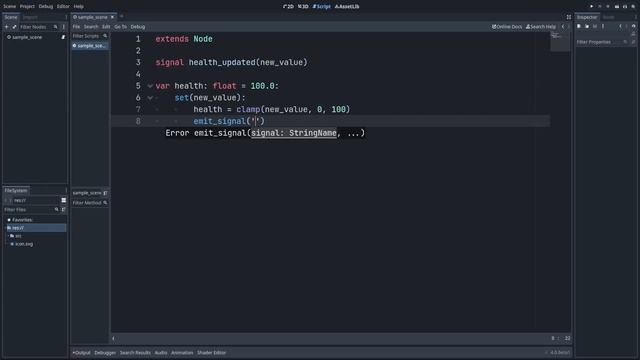Open the Project menu
Viewport: 640px width, 360px height.
point(27,7)
